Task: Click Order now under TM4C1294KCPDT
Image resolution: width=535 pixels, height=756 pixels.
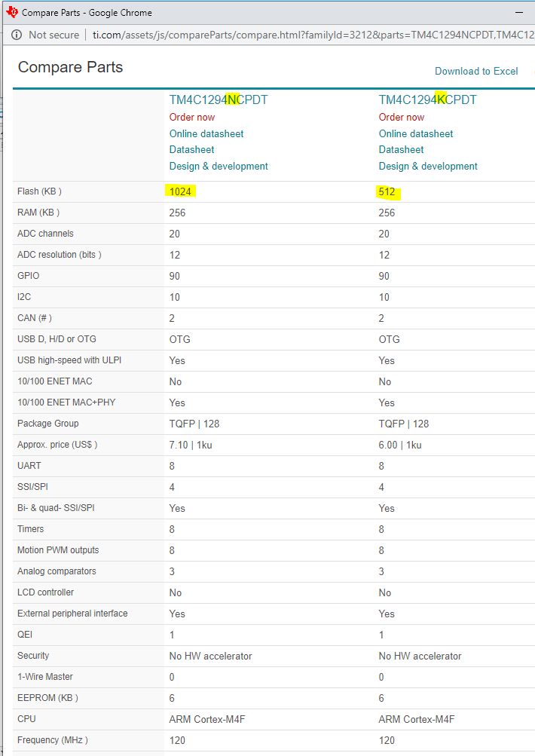Action: click(x=401, y=117)
